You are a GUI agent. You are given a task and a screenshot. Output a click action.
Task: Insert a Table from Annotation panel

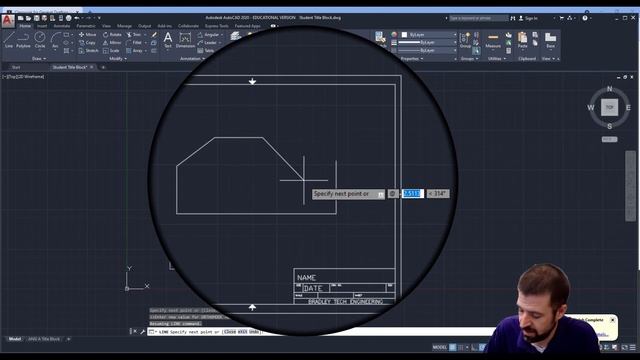tap(206, 51)
